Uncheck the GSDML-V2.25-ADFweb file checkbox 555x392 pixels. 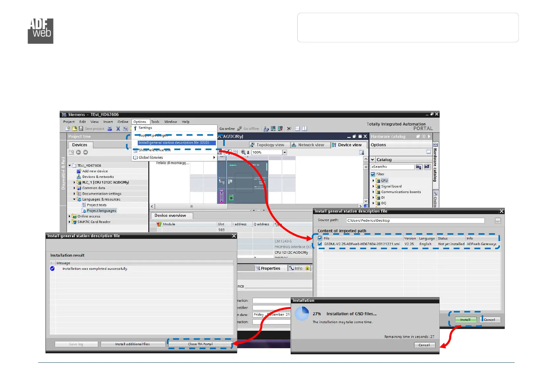(x=320, y=244)
